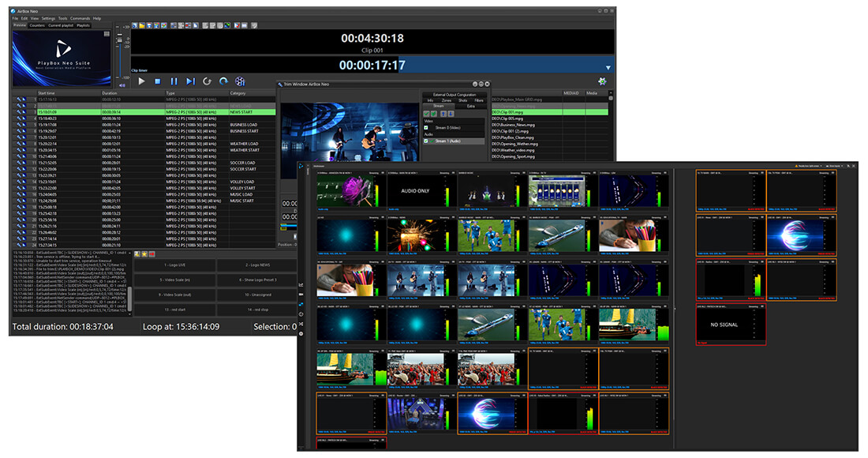Open the yellow folder icon in toolbar
Image resolution: width=868 pixels, height=458 pixels.
tap(142, 25)
